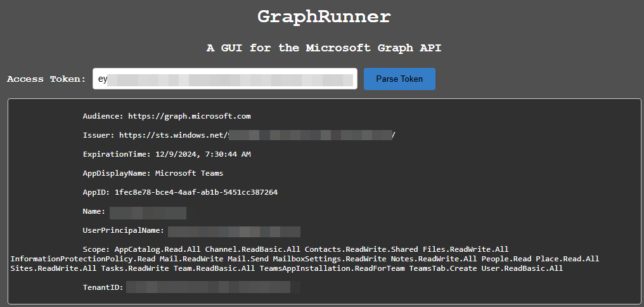The width and height of the screenshot is (644, 307).
Task: Click the Mail.Send scope text
Action: (x=248, y=259)
